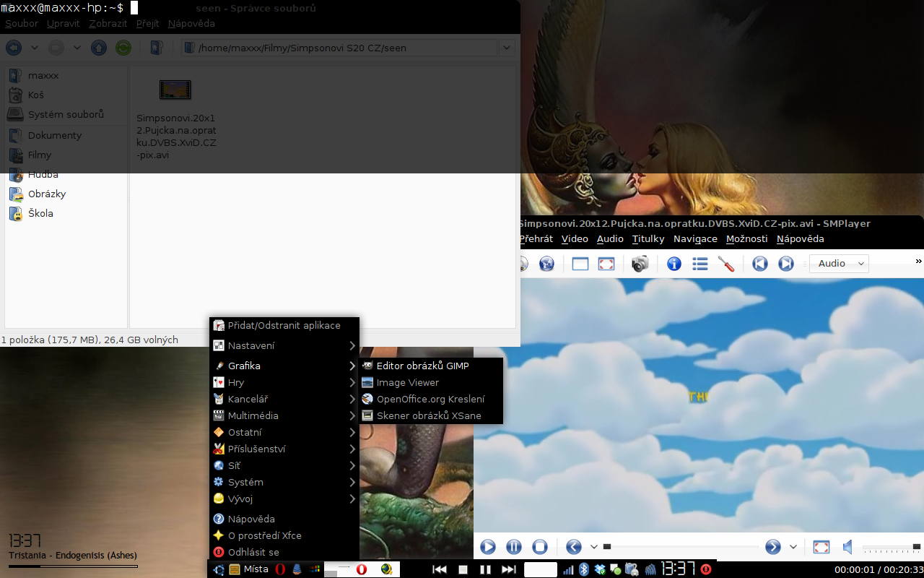Launch Editor obrázků GIMP from the submenu

pos(431,366)
